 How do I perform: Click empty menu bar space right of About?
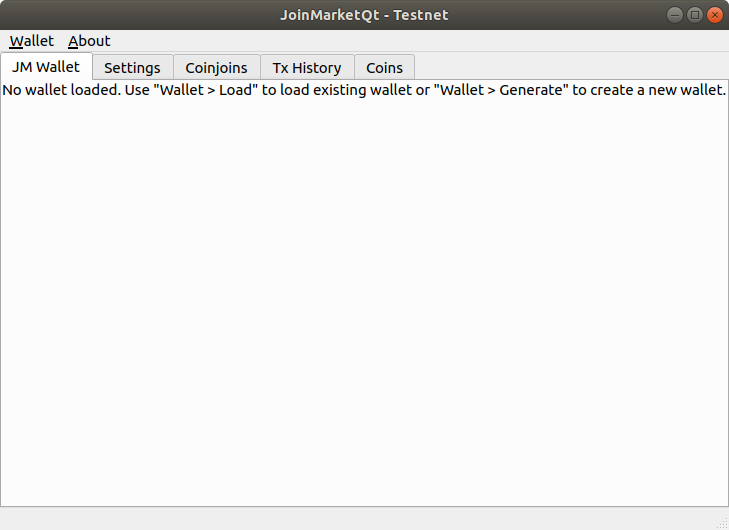pos(400,41)
